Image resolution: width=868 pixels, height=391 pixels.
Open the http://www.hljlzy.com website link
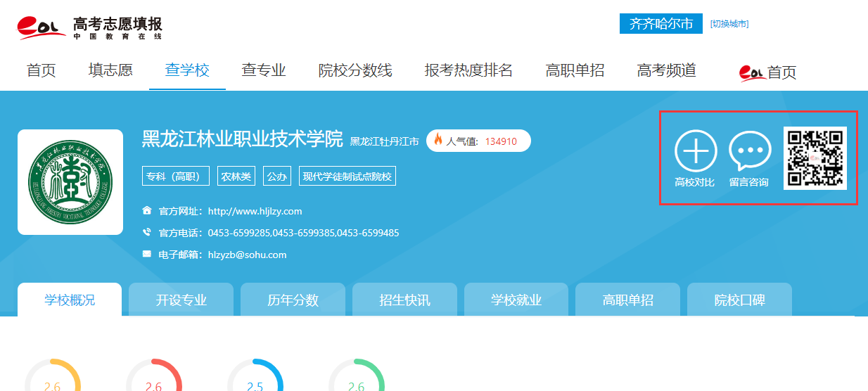(255, 211)
